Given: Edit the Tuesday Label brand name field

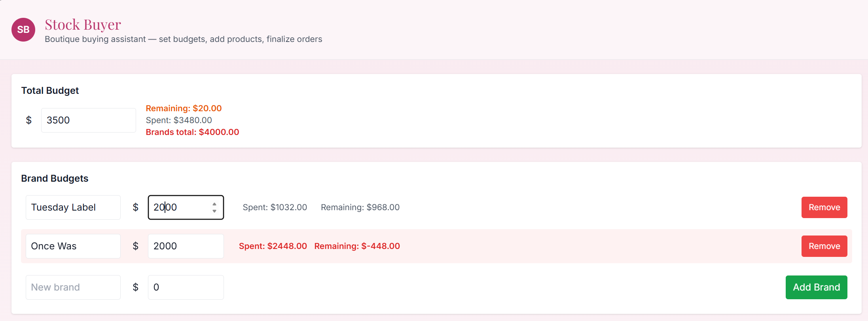Looking at the screenshot, I should point(73,207).
